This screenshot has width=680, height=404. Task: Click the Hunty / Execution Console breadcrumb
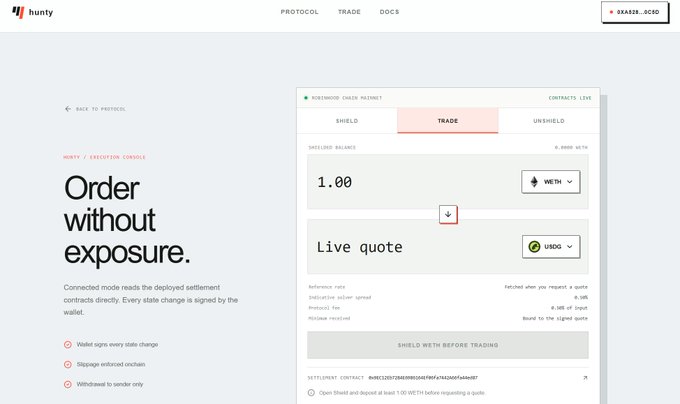click(x=105, y=157)
